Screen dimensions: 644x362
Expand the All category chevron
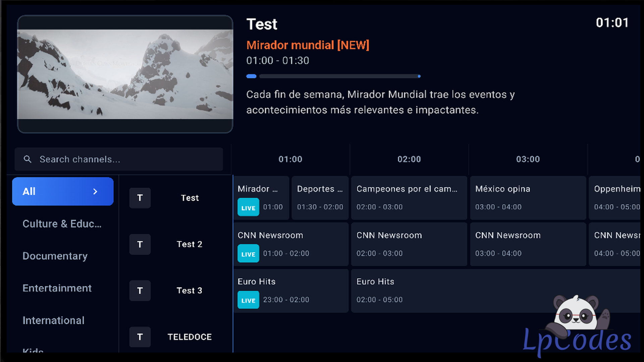click(95, 191)
